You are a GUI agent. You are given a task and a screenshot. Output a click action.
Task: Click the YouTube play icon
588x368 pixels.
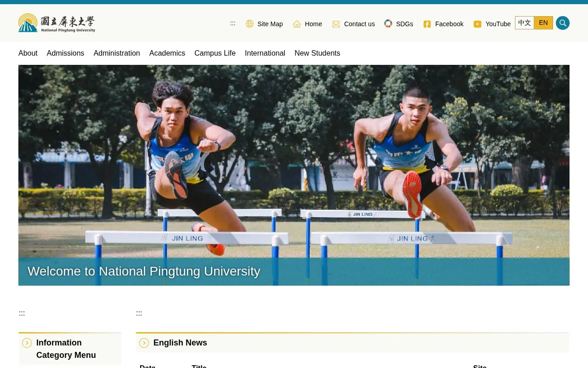click(x=477, y=24)
